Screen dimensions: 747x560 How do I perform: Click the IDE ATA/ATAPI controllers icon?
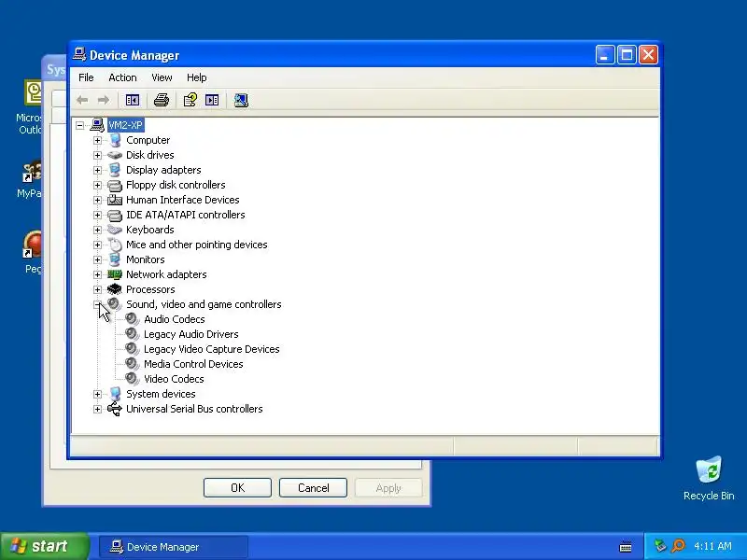point(115,216)
